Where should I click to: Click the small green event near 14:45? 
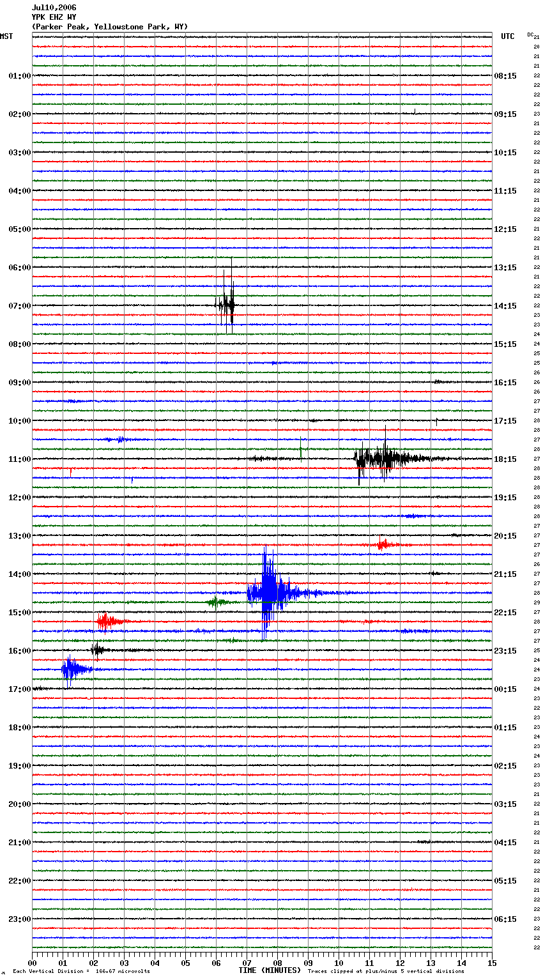[217, 602]
